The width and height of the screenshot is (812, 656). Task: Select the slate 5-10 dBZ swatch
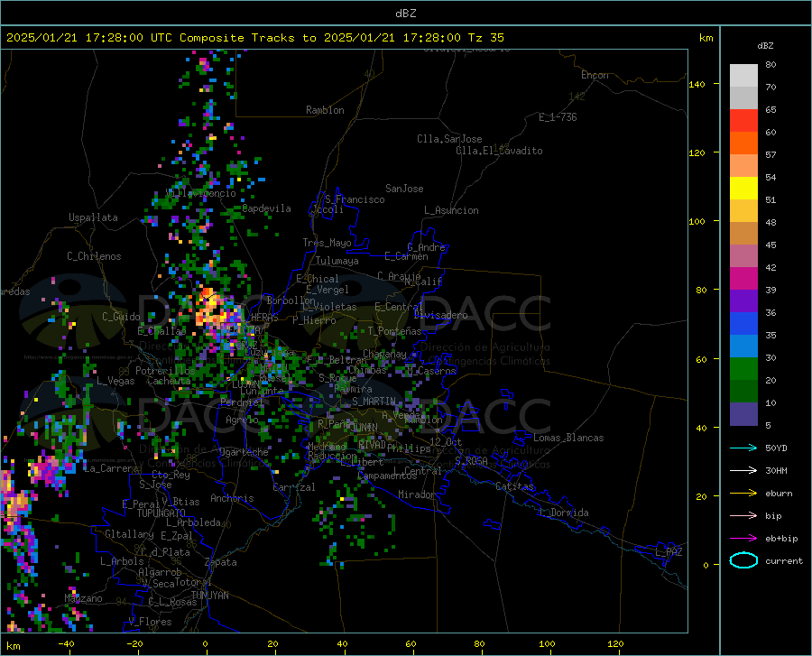pyautogui.click(x=743, y=414)
